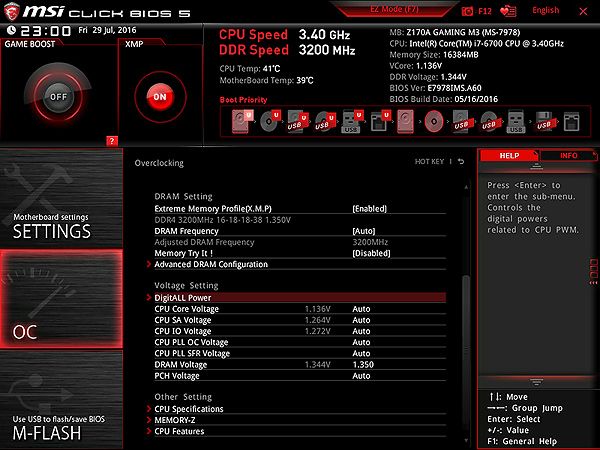600x450 pixels.
Task: Click the back arrow next to HOT KEY
Action: [461, 161]
